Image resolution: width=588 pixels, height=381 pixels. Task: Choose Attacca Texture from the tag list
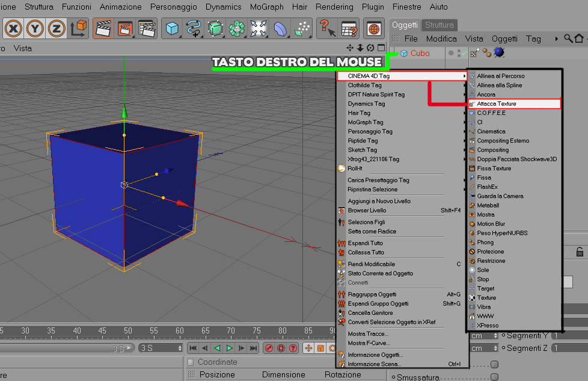tap(514, 104)
